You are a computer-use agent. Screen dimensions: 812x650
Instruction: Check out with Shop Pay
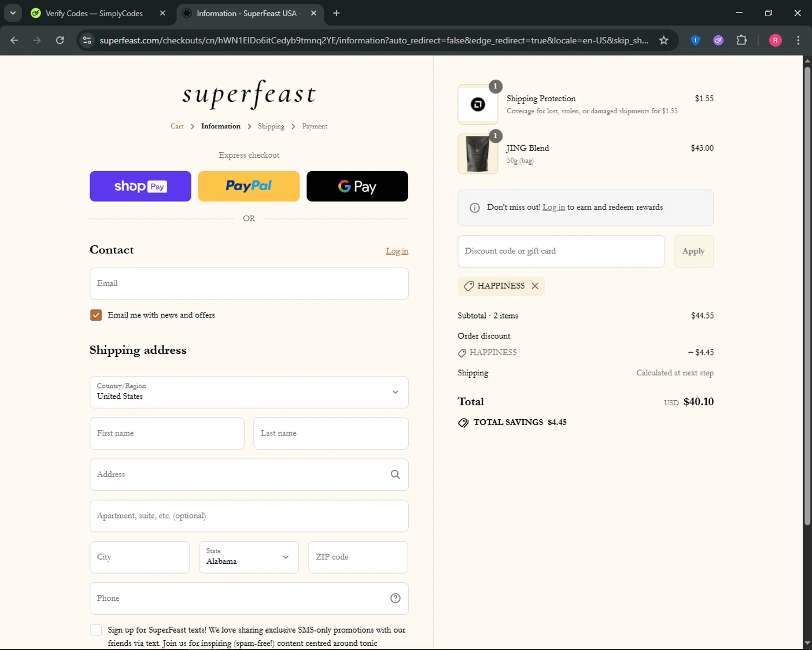(140, 186)
